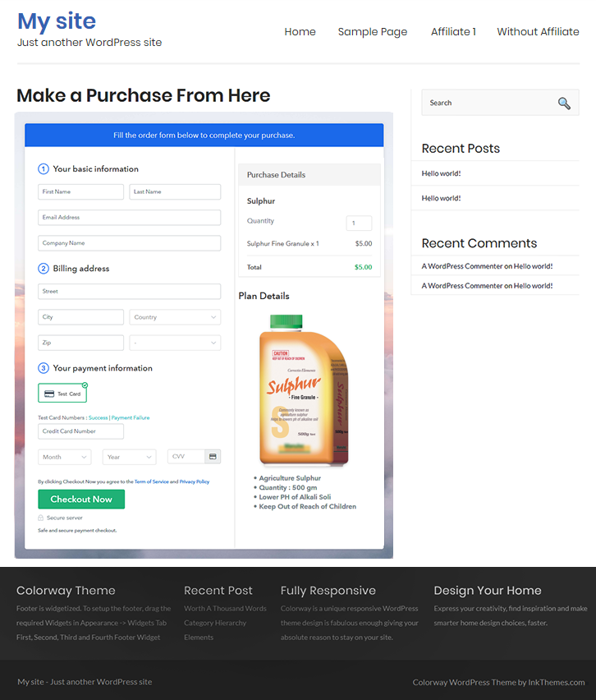Focus the Email Address field
The height and width of the screenshot is (700, 596).
[x=130, y=218]
